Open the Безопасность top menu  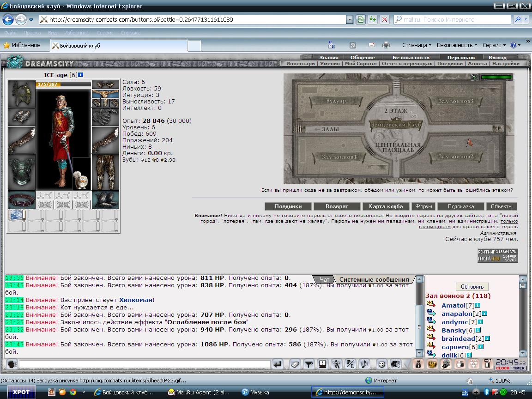pyautogui.click(x=411, y=57)
